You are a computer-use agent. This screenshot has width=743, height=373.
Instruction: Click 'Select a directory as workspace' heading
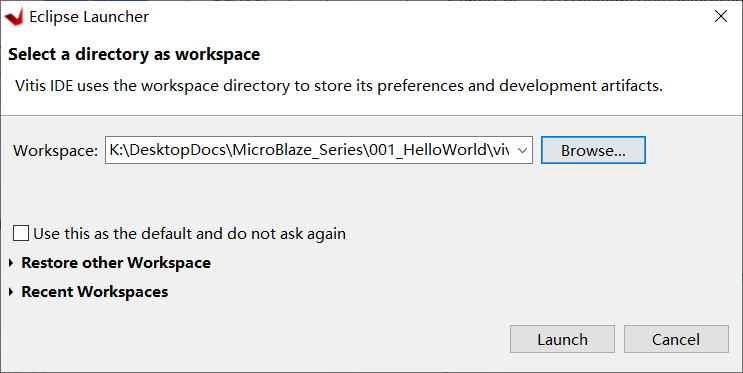pyautogui.click(x=134, y=55)
